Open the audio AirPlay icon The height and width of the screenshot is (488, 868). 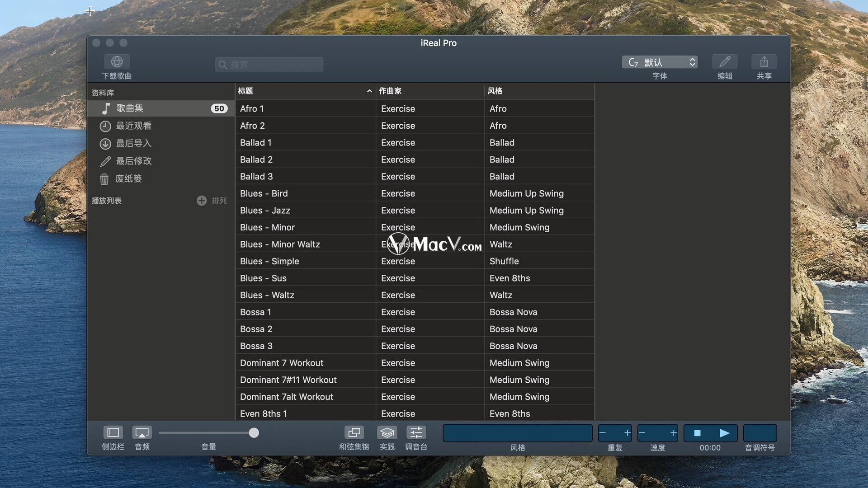[142, 432]
